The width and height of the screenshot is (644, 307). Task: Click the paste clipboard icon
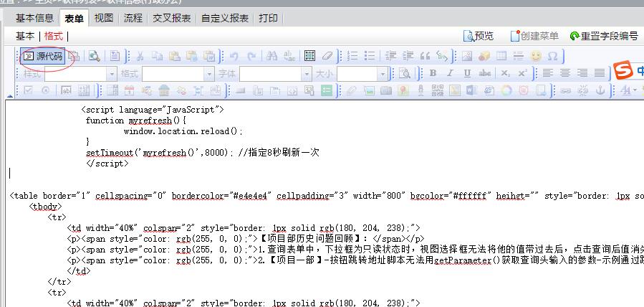tap(175, 56)
